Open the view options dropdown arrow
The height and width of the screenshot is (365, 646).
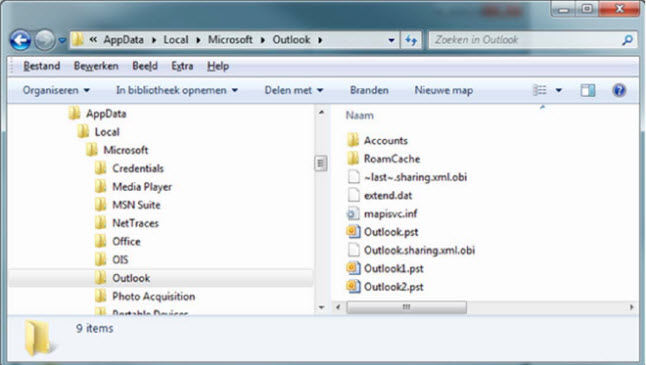[x=559, y=90]
